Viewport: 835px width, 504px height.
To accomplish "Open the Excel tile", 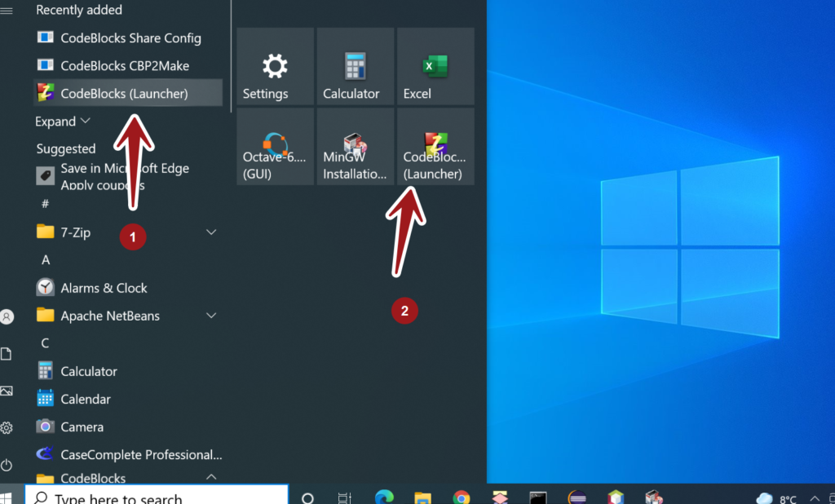I will 435,66.
